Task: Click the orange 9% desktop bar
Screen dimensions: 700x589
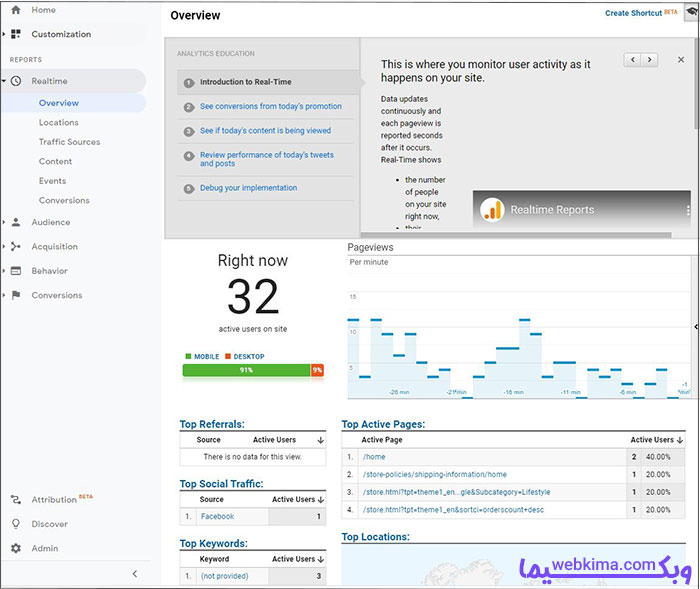Action: point(317,370)
